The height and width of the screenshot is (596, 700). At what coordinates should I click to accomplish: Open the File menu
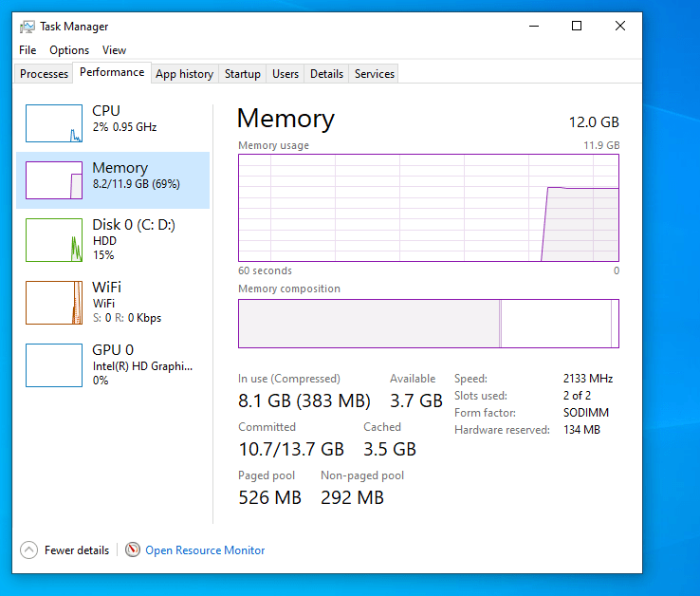coord(28,50)
